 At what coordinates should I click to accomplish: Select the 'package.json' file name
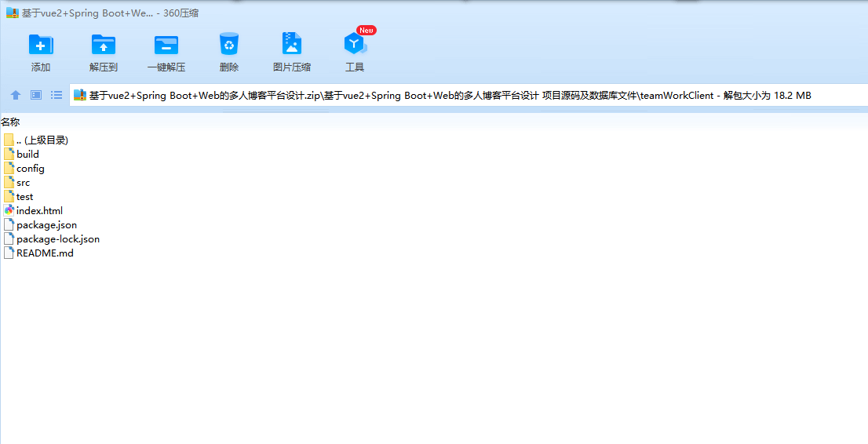tap(47, 225)
